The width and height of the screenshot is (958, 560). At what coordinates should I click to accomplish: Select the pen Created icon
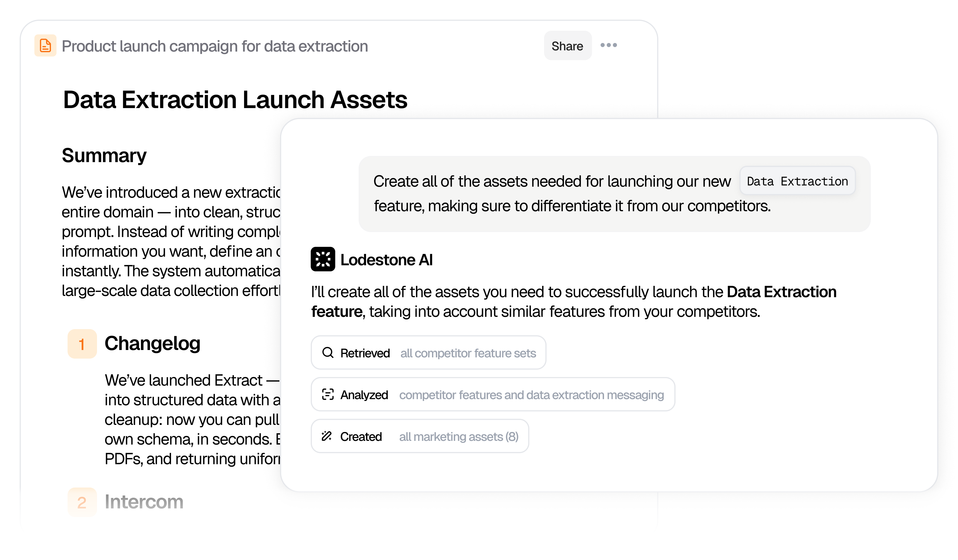327,437
